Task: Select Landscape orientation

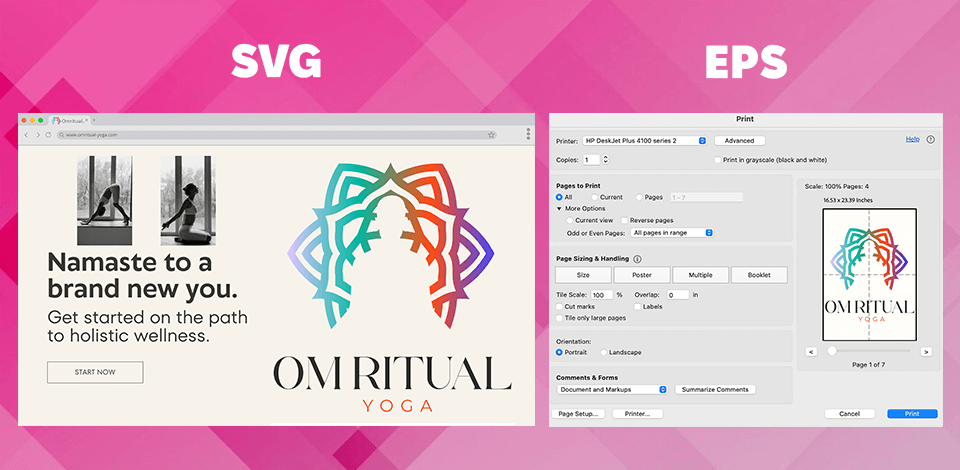Action: (604, 352)
